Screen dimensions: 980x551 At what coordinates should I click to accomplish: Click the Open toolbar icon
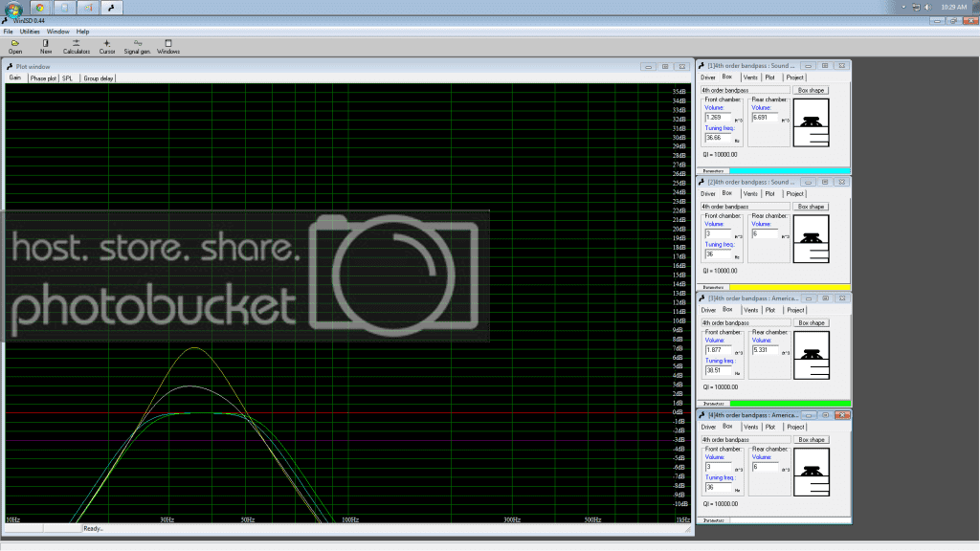[x=15, y=46]
